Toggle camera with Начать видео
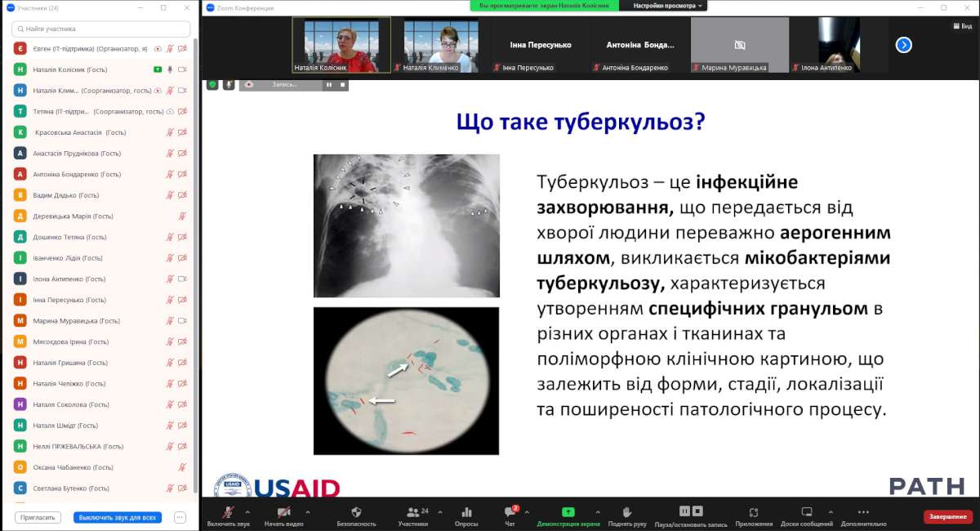Image resolution: width=980 pixels, height=531 pixels. (283, 512)
